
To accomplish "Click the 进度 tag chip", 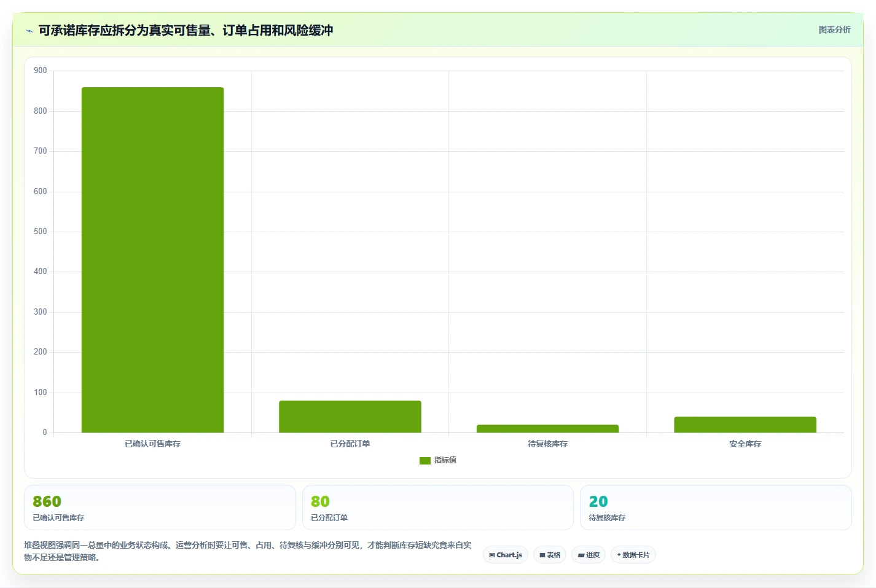I will (x=589, y=555).
